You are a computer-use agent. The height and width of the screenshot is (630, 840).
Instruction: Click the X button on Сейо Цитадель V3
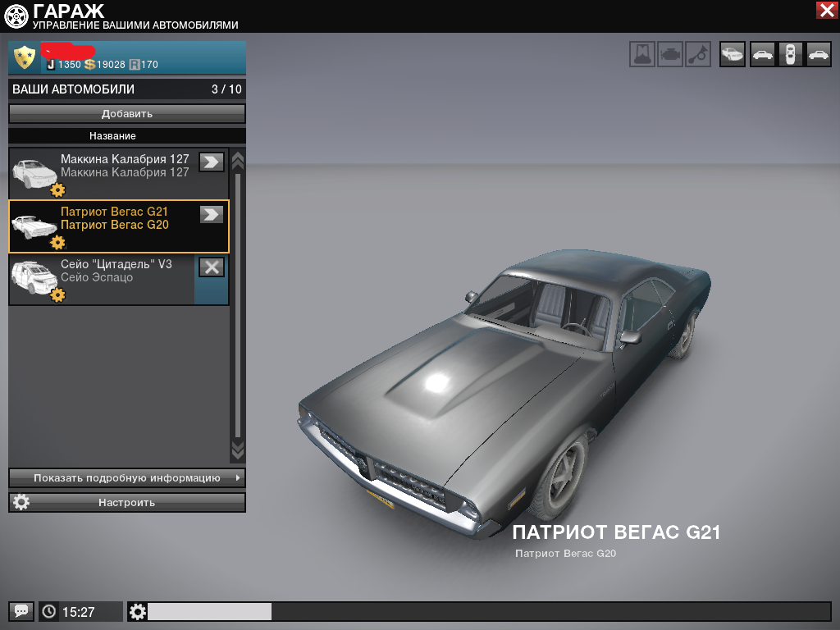tap(212, 267)
